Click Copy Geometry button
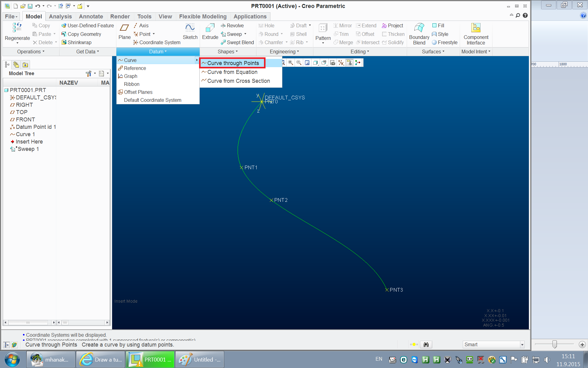 tap(81, 34)
